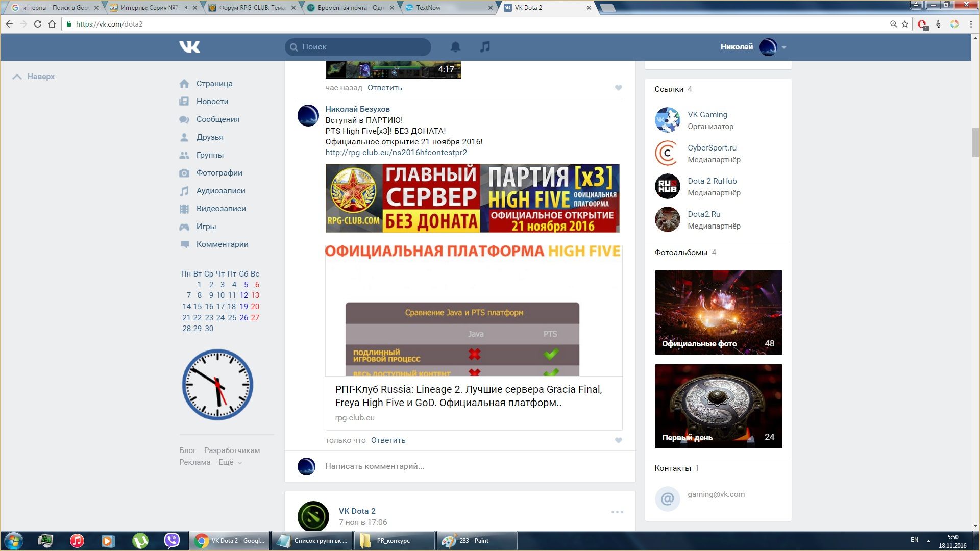Click Ответить under the video comment
The width and height of the screenshot is (980, 551).
385,88
